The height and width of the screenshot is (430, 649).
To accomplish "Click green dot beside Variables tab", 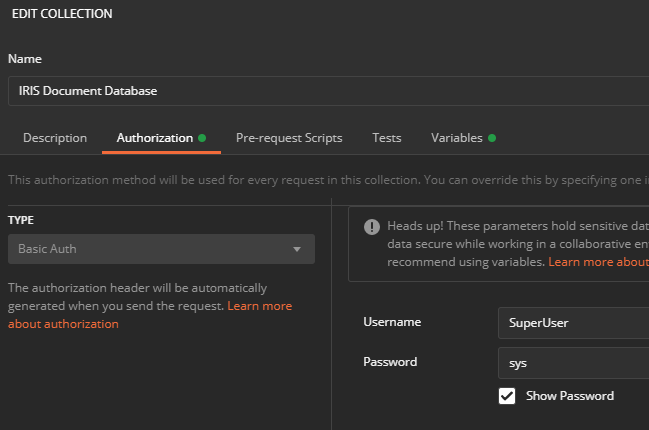I will (492, 138).
